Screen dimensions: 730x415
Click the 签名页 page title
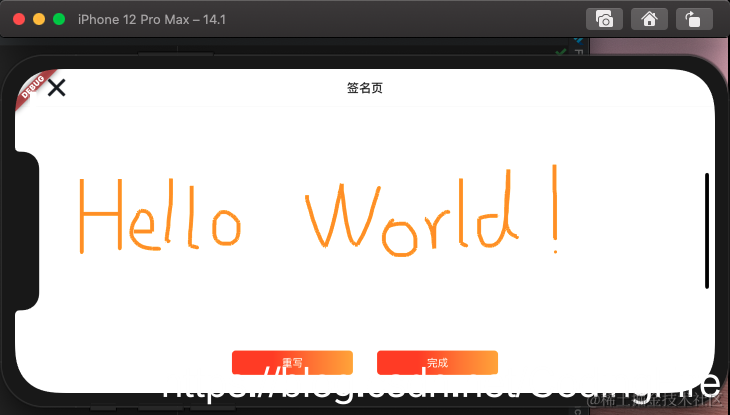point(365,88)
